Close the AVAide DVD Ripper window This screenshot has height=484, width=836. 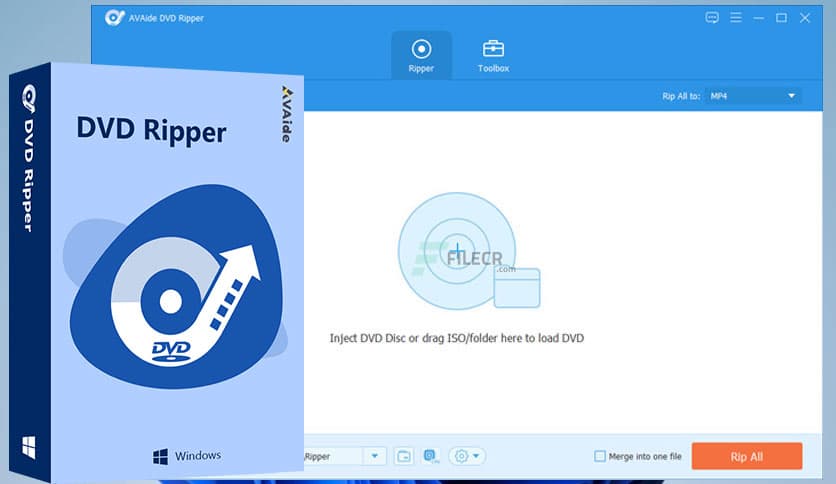[x=805, y=18]
